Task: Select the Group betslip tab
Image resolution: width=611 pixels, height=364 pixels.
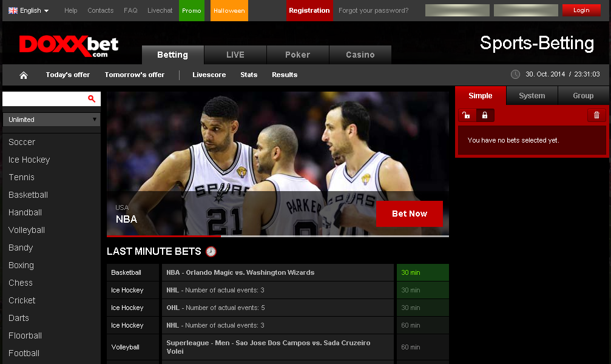Action: (583, 96)
